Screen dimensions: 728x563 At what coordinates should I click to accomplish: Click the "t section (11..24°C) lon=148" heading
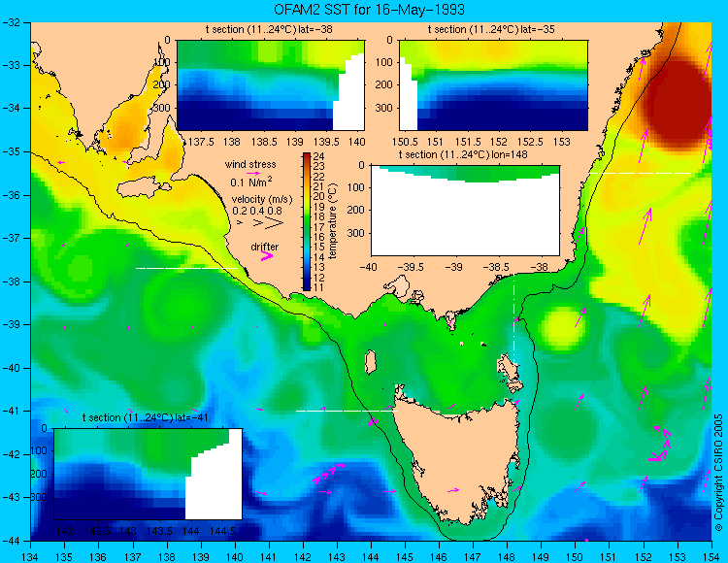click(x=463, y=154)
